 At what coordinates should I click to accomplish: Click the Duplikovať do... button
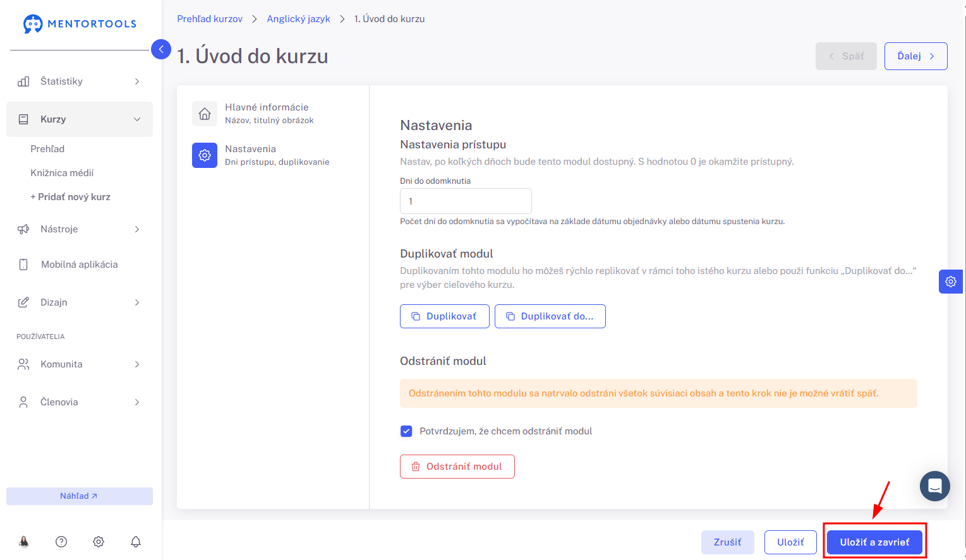550,316
